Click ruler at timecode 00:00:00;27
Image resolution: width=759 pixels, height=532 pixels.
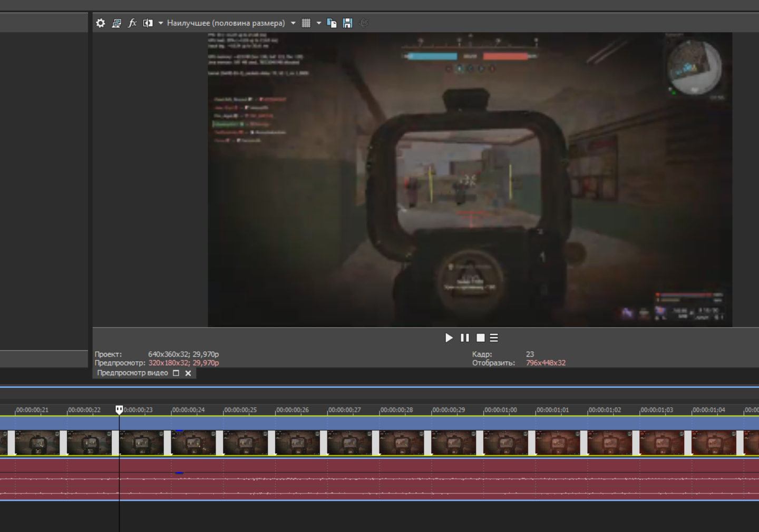(x=345, y=410)
